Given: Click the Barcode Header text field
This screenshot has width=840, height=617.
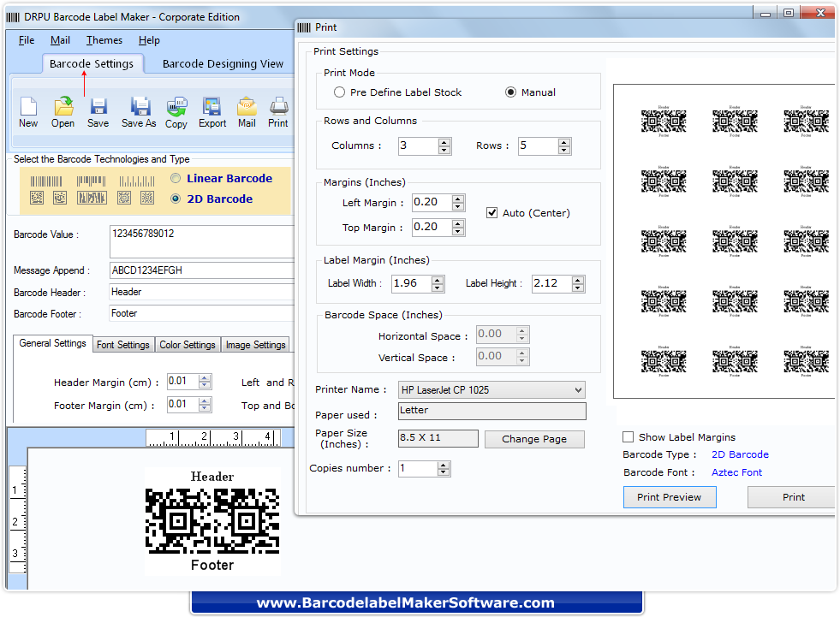Looking at the screenshot, I should click(202, 292).
